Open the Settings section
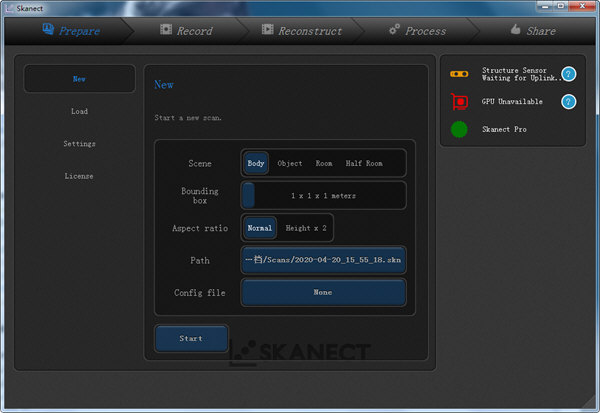This screenshot has height=413, width=600. pos(79,144)
